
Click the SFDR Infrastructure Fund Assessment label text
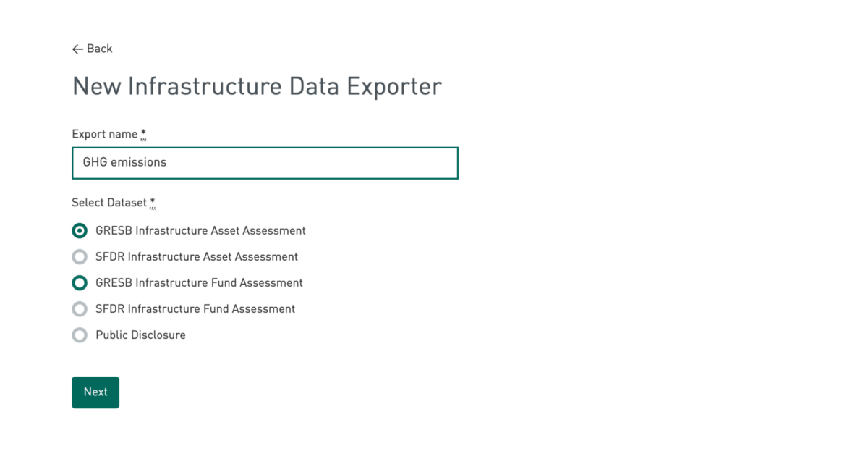point(195,309)
